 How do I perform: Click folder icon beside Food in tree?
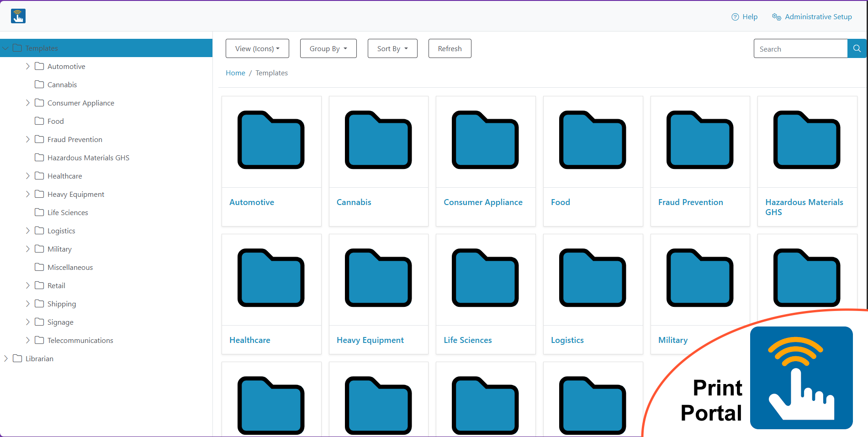click(40, 121)
